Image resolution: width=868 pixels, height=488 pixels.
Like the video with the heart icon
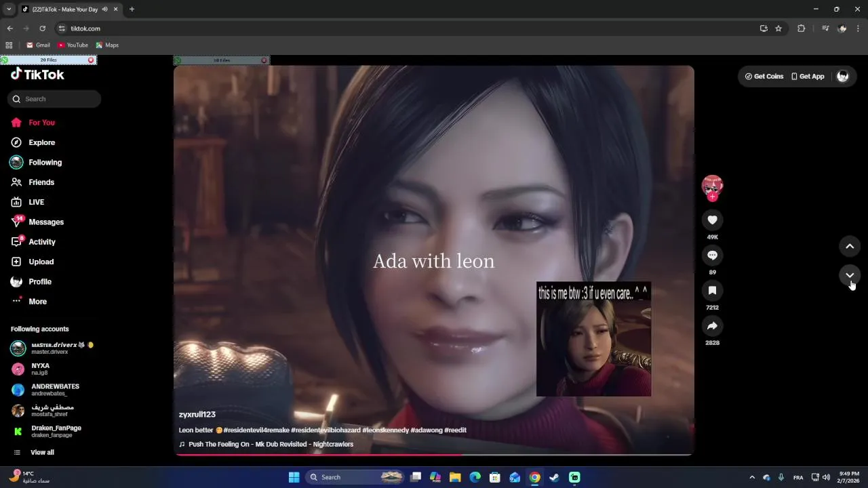(712, 220)
